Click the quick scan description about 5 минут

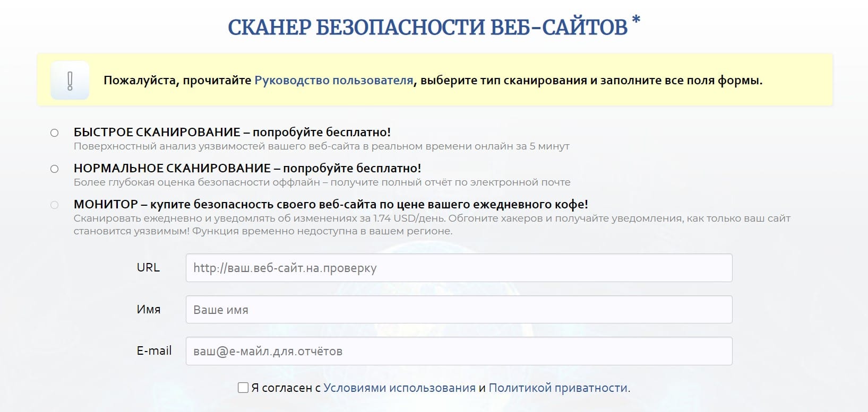321,146
